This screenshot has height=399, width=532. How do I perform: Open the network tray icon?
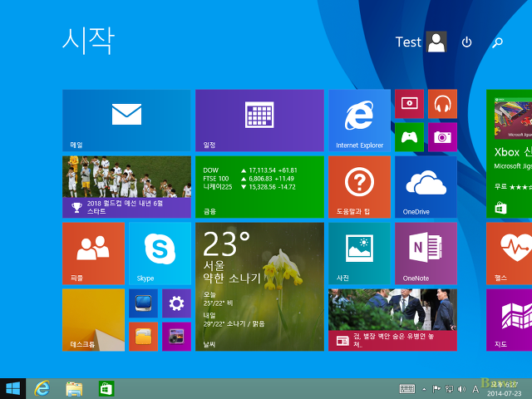(x=449, y=389)
